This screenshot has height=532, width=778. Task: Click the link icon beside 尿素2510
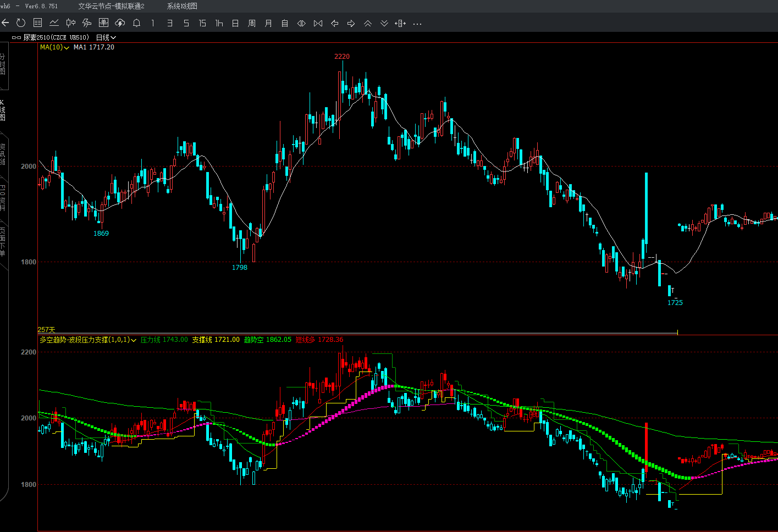pos(16,37)
